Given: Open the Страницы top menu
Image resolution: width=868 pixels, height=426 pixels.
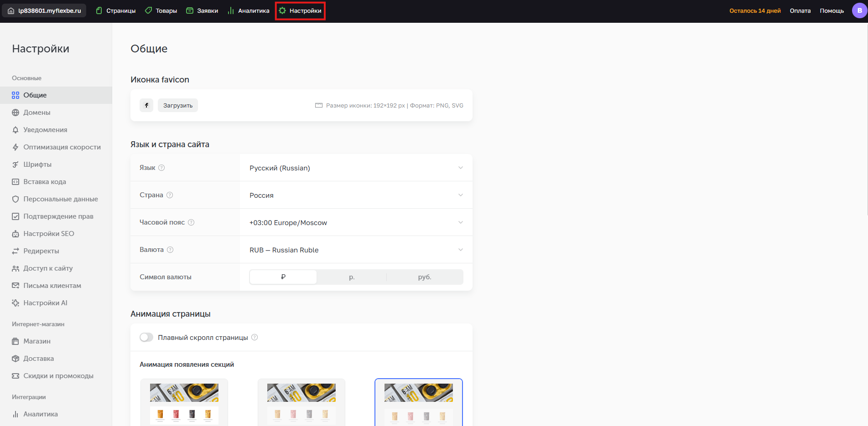Looking at the screenshot, I should coord(116,10).
